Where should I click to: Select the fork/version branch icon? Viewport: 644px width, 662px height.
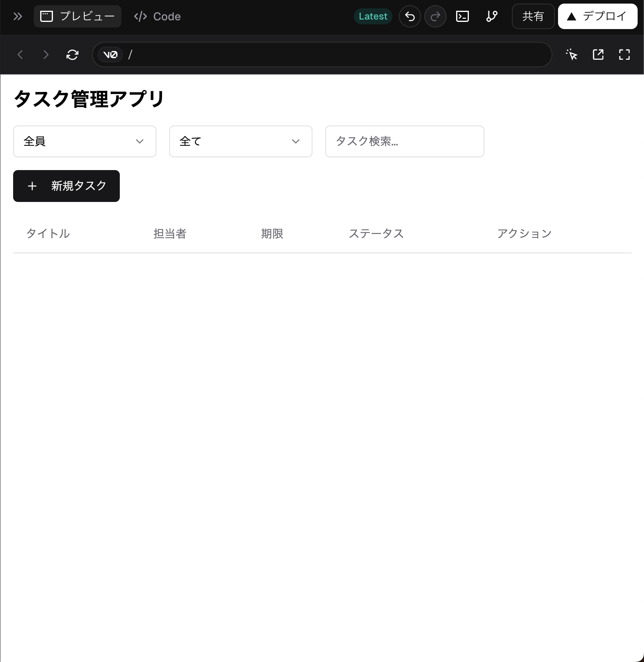pos(492,16)
